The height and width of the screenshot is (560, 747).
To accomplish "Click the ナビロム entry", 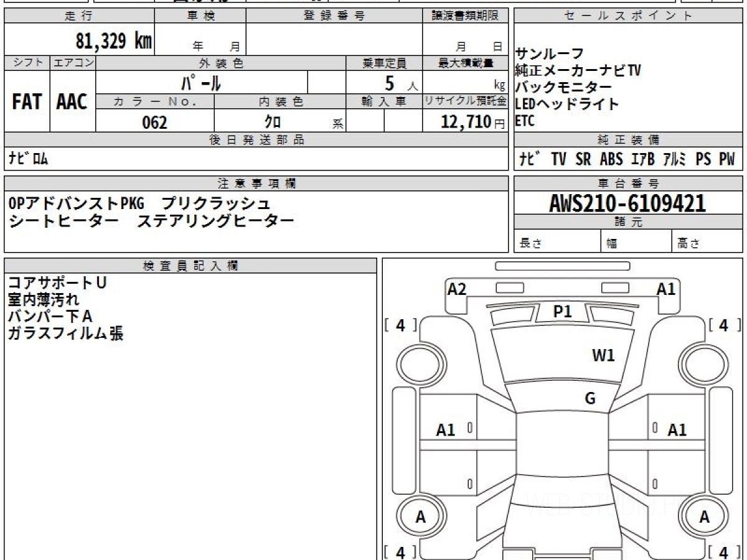I will point(28,159).
